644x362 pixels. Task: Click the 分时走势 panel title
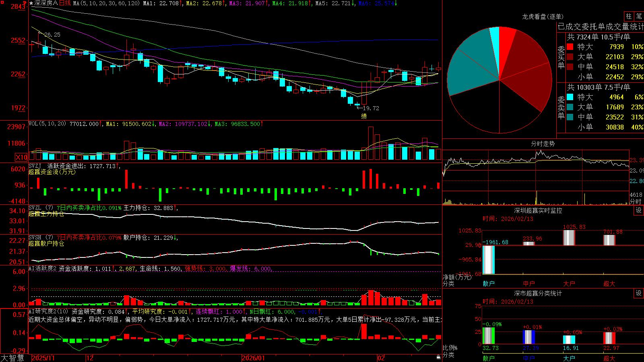[x=543, y=144]
